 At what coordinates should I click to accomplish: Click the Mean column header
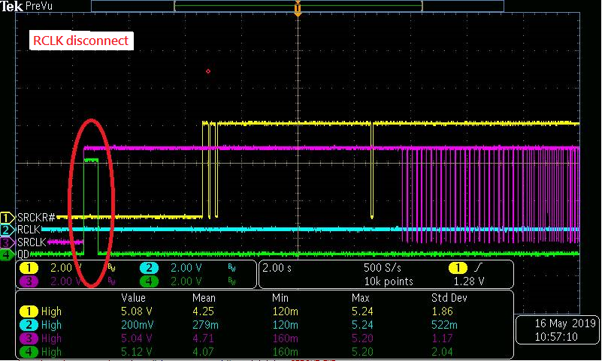click(204, 298)
